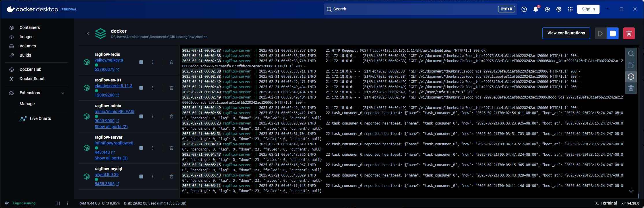Select the ragflow-mysql container name
This screenshot has width=644, height=208.
108,169
